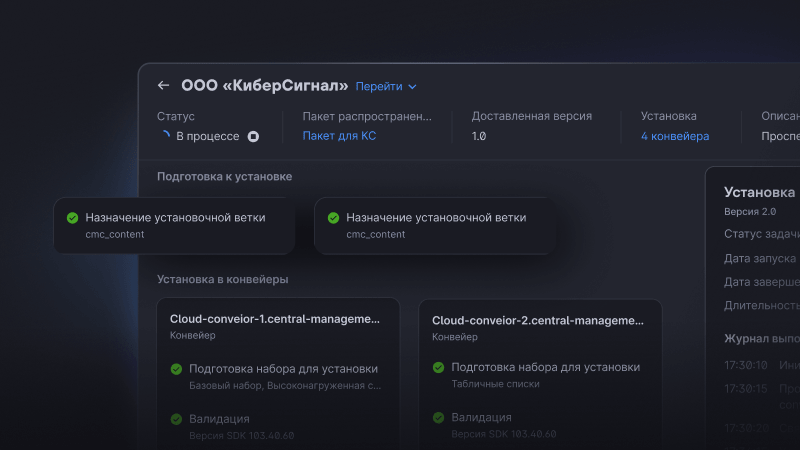Click the Табличные списки subtitle

(495, 384)
